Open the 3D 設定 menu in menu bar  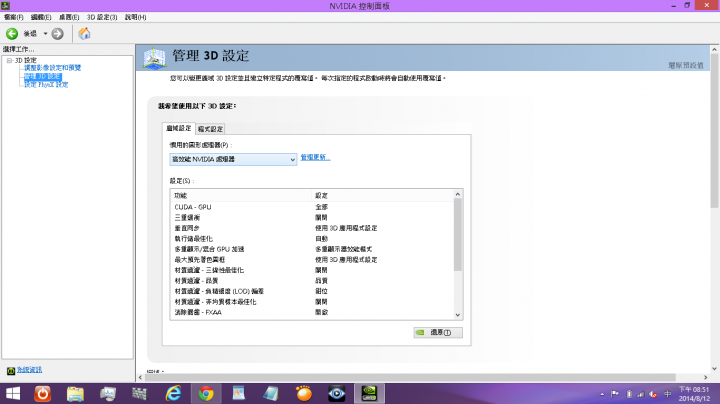(102, 17)
